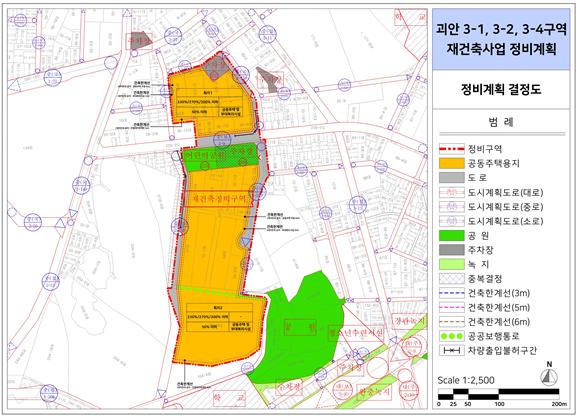This screenshot has width=578, height=416.
Task: Click the blue dashed 건축한계선(3m) legend line
Action: pyautogui.click(x=452, y=293)
